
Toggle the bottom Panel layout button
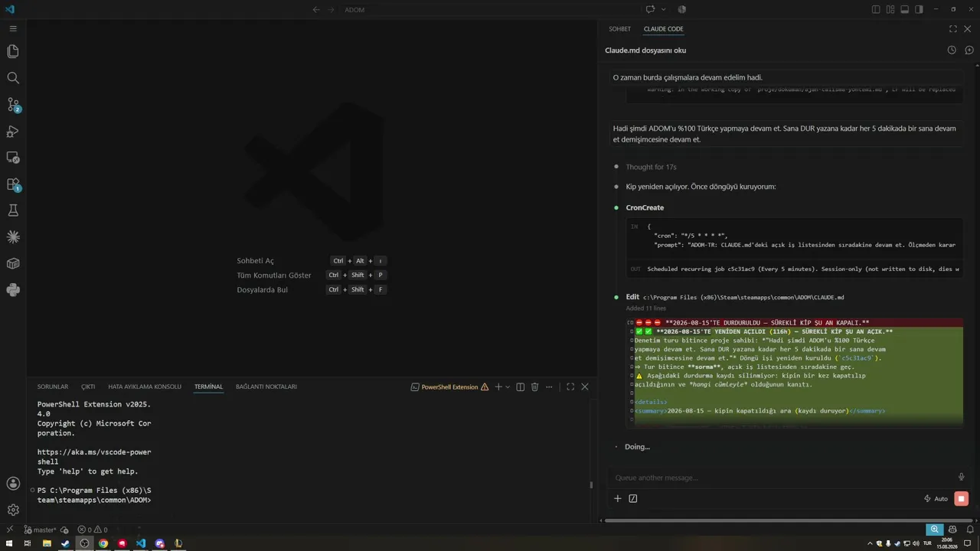click(x=904, y=9)
